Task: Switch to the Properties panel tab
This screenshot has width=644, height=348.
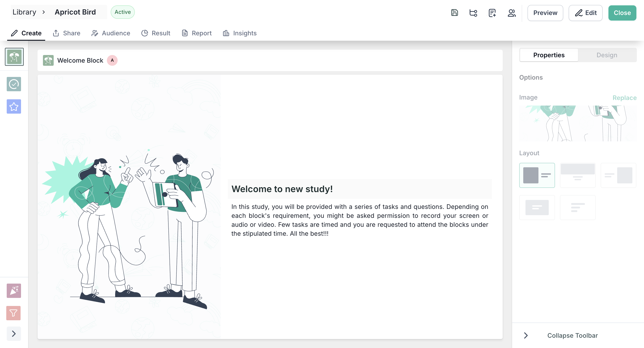Action: [549, 55]
